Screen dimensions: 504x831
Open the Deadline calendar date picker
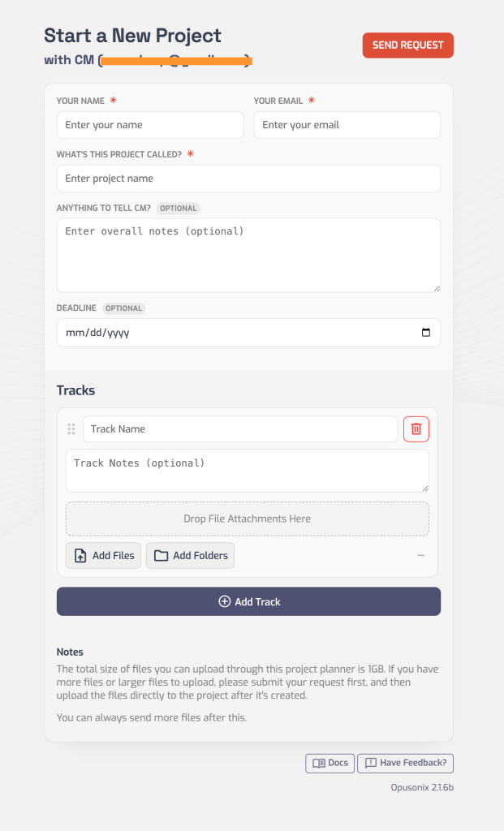pyautogui.click(x=426, y=333)
